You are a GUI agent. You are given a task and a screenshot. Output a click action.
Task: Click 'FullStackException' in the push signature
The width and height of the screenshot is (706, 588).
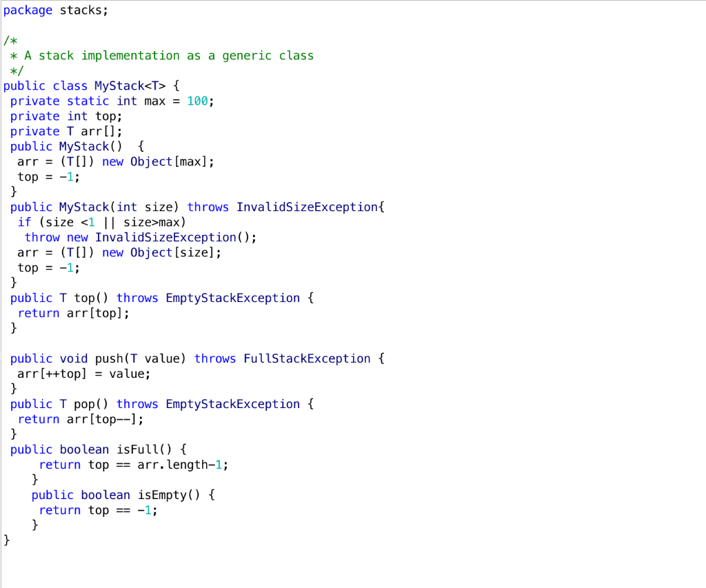[x=307, y=359]
